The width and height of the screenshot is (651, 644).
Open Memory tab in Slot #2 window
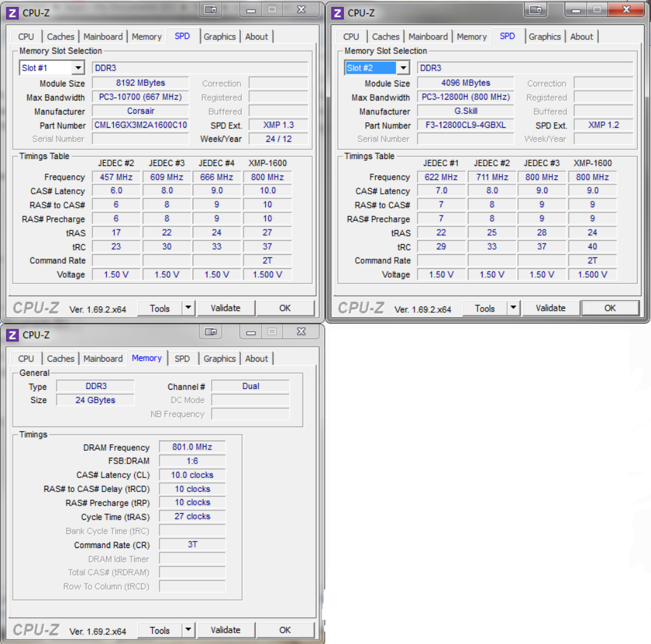pos(472,36)
